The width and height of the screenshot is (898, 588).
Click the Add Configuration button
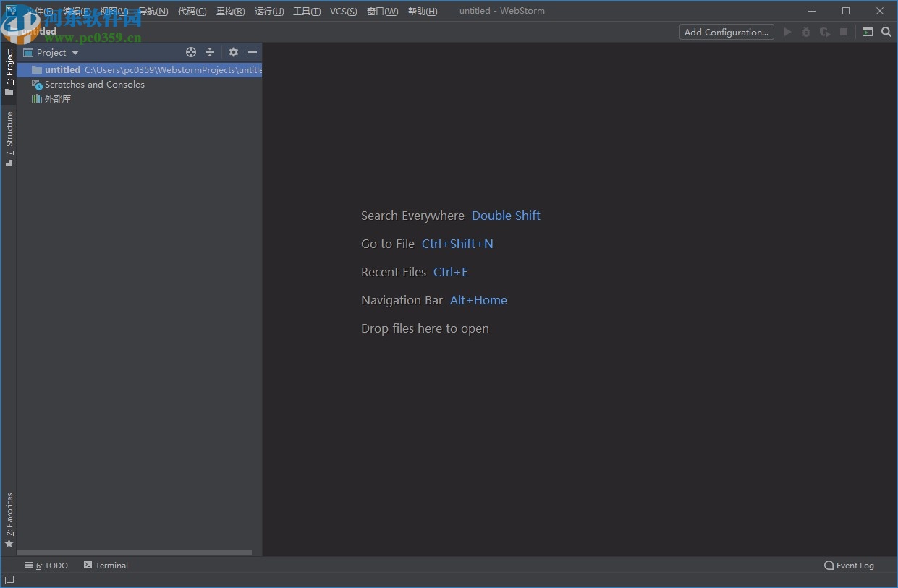coord(726,32)
